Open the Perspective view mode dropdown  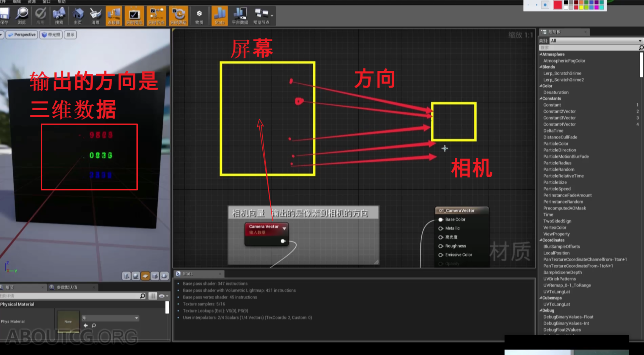21,35
